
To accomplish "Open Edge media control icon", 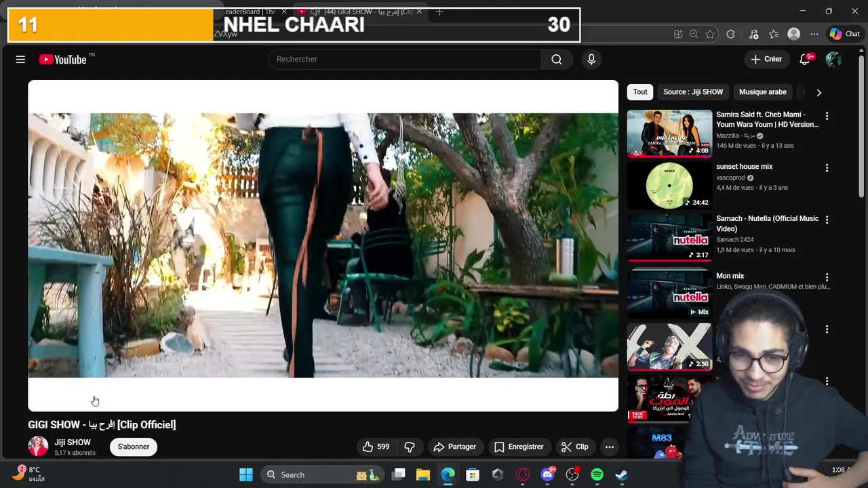I will coord(753,35).
